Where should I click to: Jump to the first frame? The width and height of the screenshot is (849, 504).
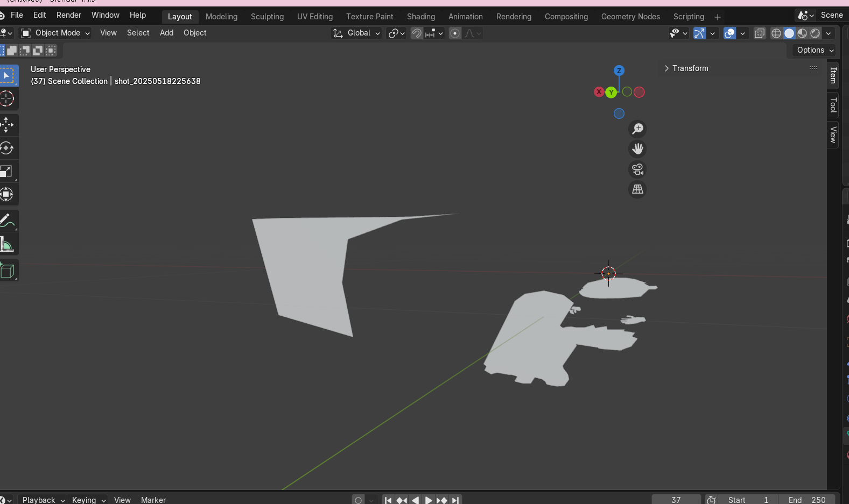click(x=388, y=500)
